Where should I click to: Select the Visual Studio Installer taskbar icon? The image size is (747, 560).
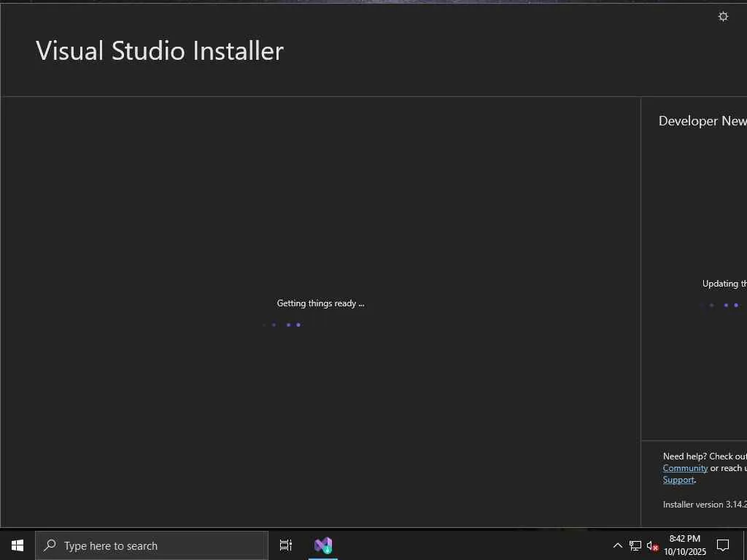(x=323, y=545)
